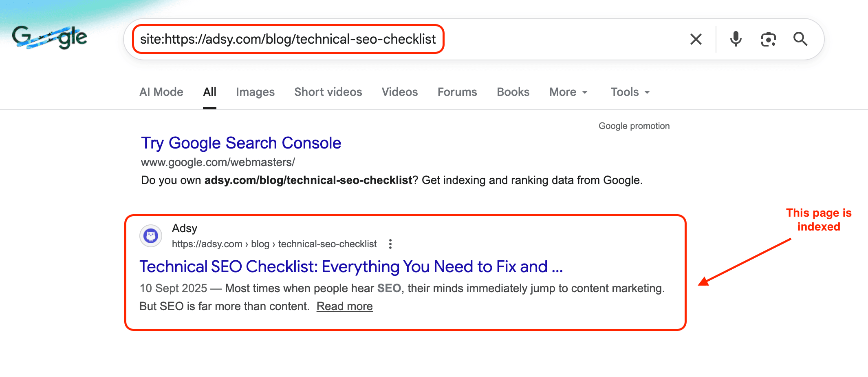Expand the More results menu
The image size is (868, 377).
click(568, 92)
